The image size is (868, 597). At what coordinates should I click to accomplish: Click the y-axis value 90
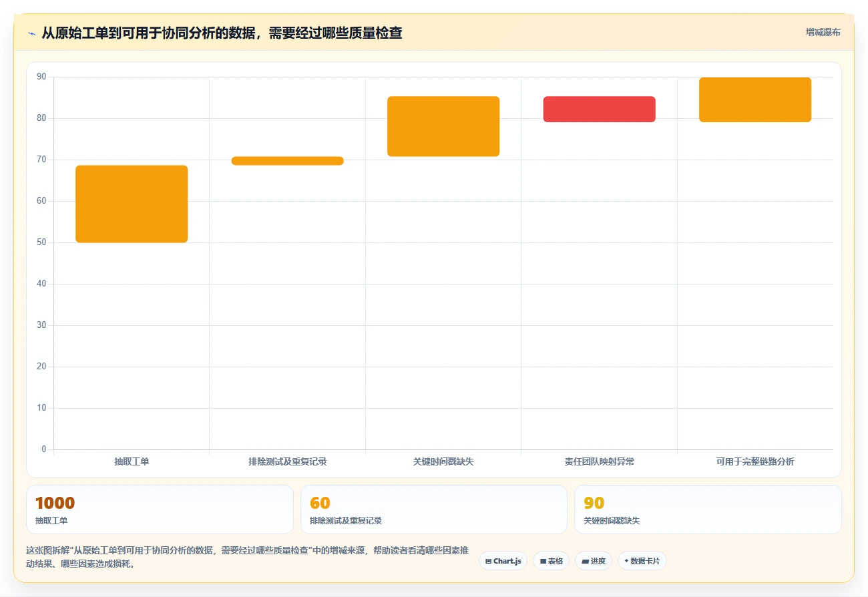(41, 77)
